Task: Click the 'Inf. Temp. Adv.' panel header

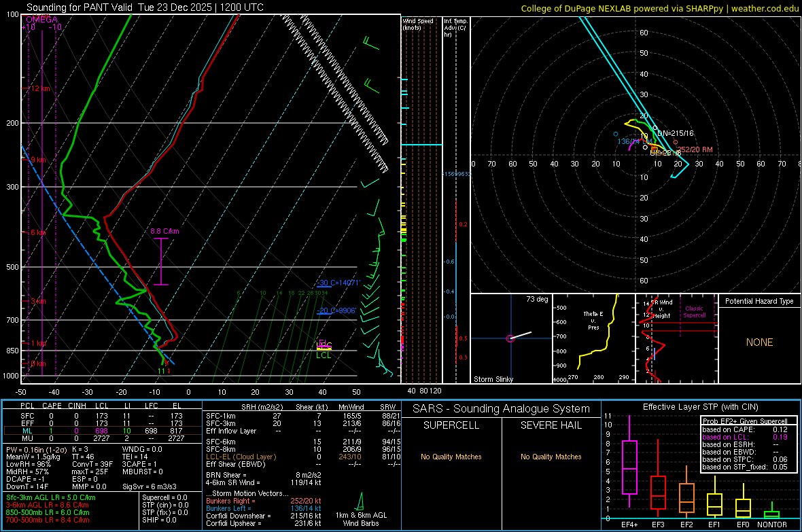Action: [x=455, y=28]
